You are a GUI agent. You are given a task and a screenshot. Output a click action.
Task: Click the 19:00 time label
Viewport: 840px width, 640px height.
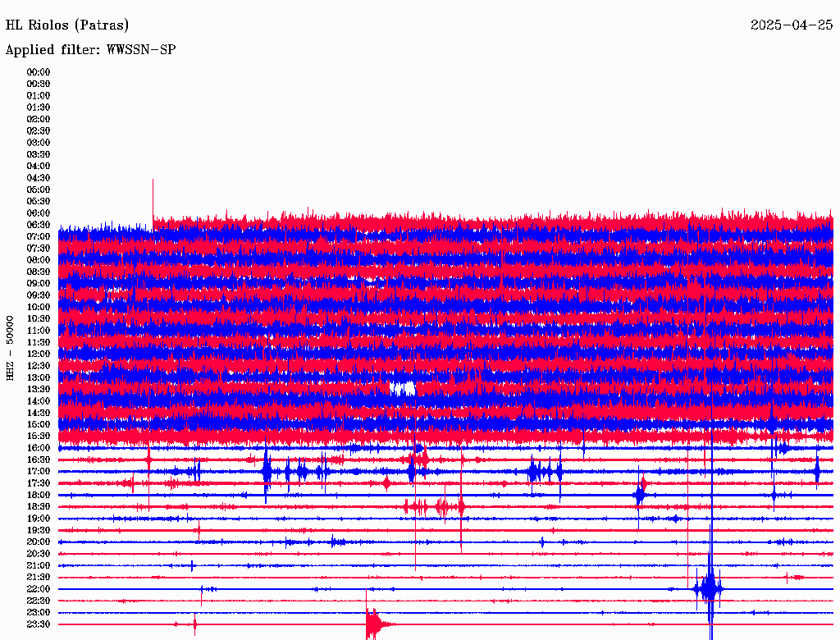[39, 519]
